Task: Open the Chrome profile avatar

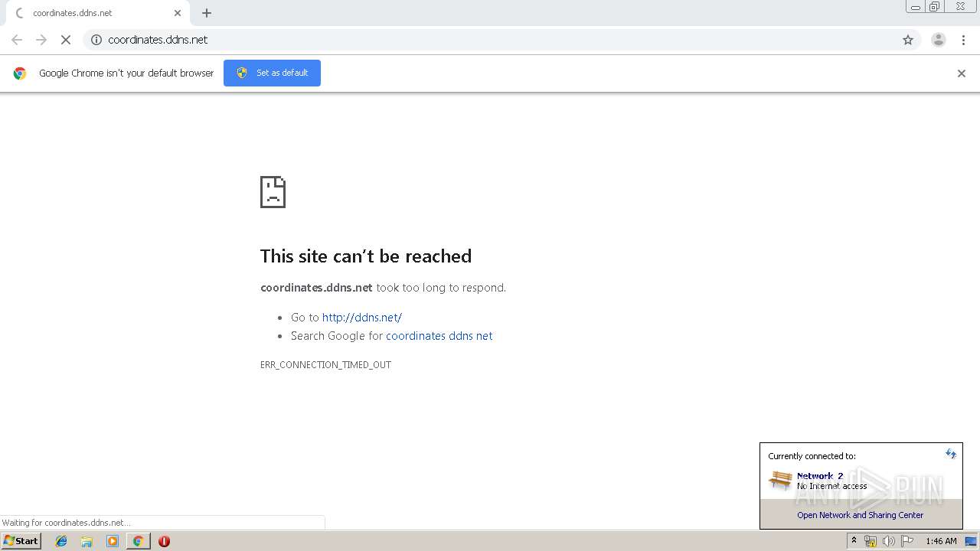Action: pos(939,40)
